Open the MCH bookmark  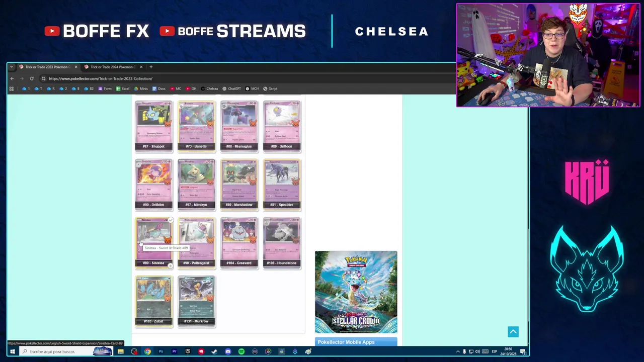click(x=252, y=88)
